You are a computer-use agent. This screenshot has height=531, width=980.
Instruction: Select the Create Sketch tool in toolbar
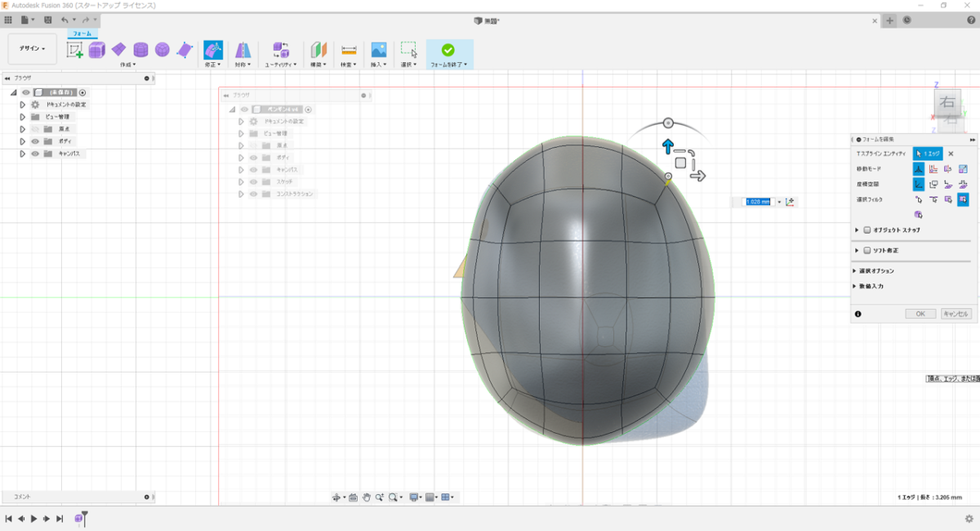coord(75,50)
